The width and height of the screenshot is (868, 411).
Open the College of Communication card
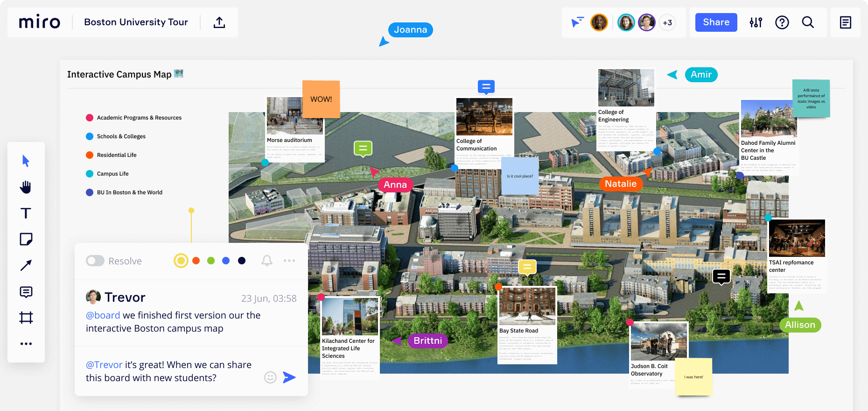[484, 132]
